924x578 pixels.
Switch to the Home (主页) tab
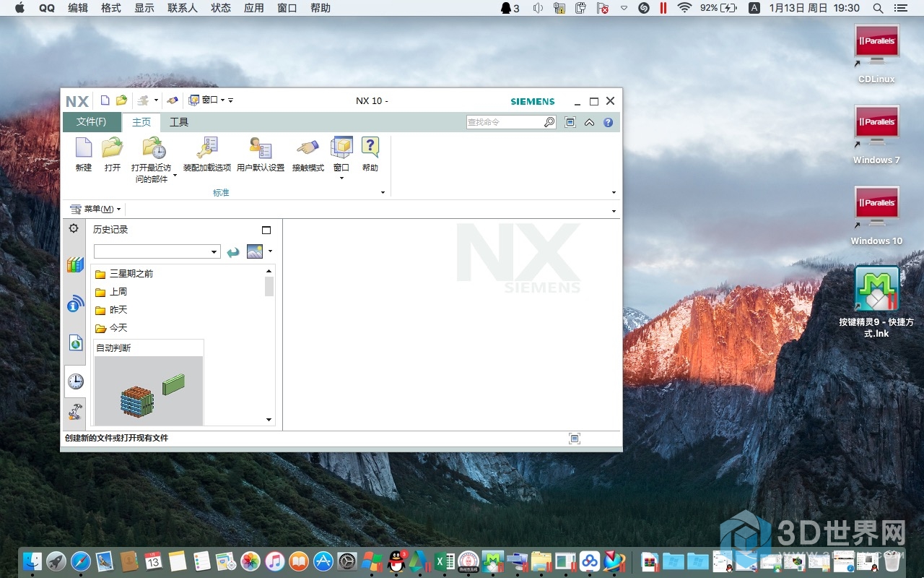click(x=141, y=122)
